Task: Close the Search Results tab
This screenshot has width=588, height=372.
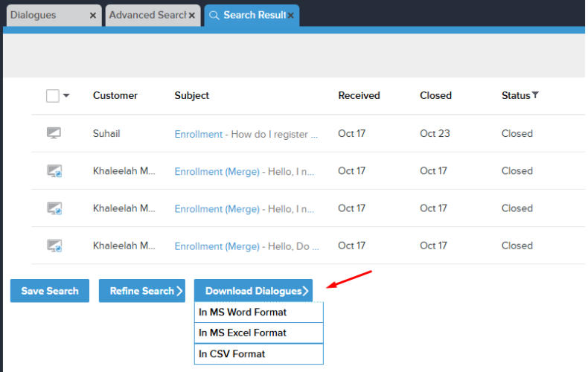Action: (291, 16)
